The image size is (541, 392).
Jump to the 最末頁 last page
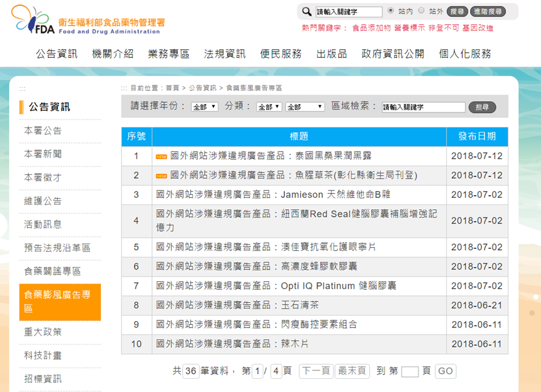[x=352, y=371]
